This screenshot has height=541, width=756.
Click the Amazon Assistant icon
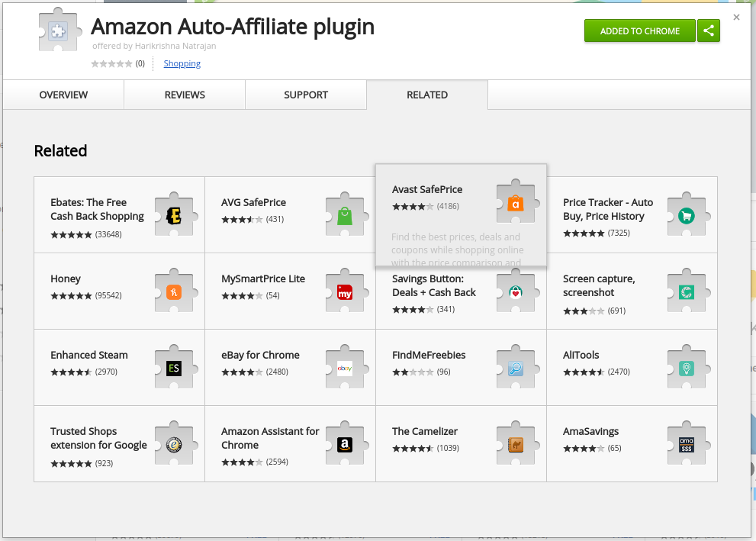(x=345, y=444)
